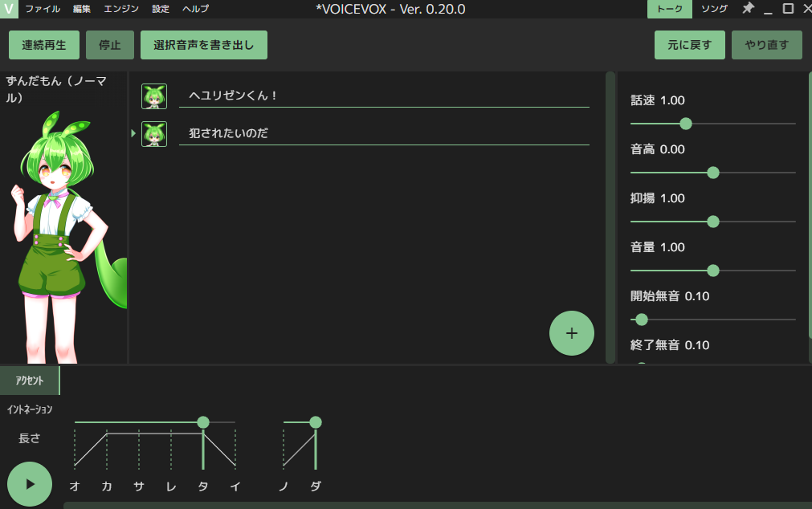Redo using やり直す button

click(767, 45)
